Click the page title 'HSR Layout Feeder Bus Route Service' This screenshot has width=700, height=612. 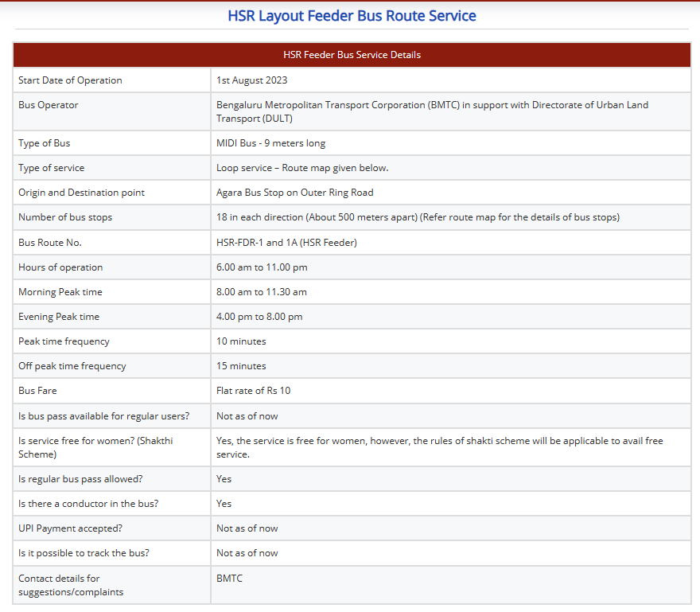352,16
